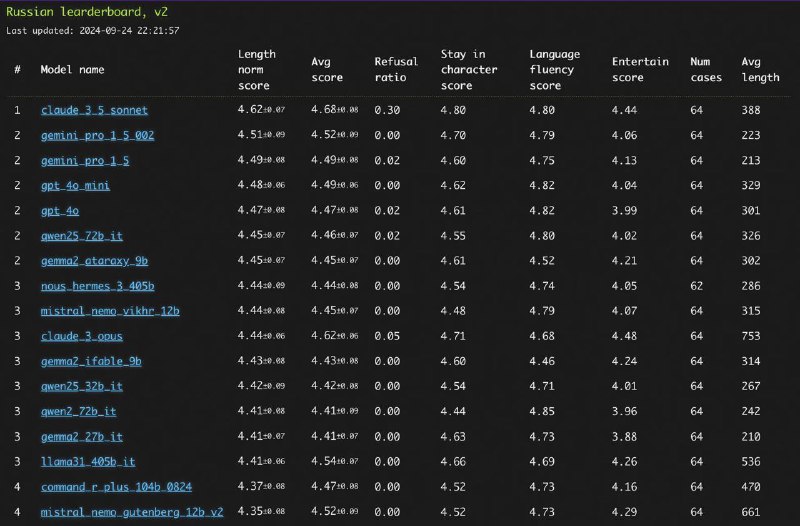Select avg length 536 for llama31_405b_it
This screenshot has height=526, width=800.
751,462
